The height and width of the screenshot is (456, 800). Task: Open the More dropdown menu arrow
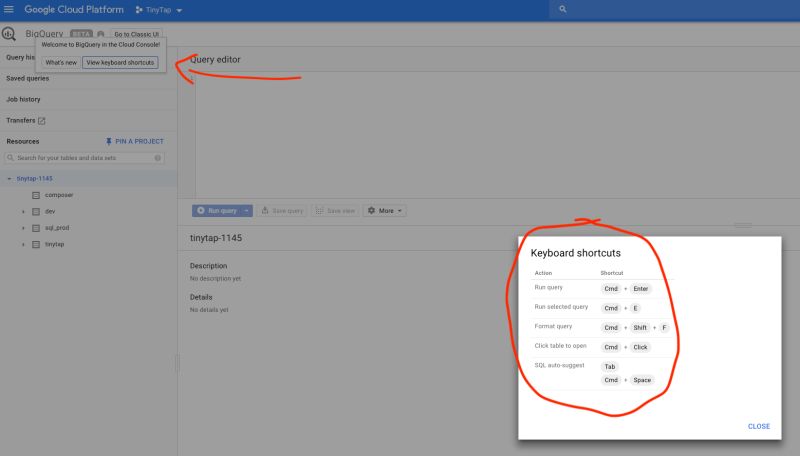(x=400, y=211)
